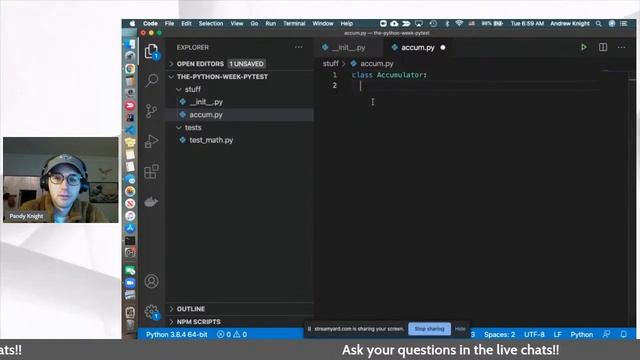Screen dimensions: 640x360
Task: Open __init__.py in the explorer tree
Action: [206, 102]
